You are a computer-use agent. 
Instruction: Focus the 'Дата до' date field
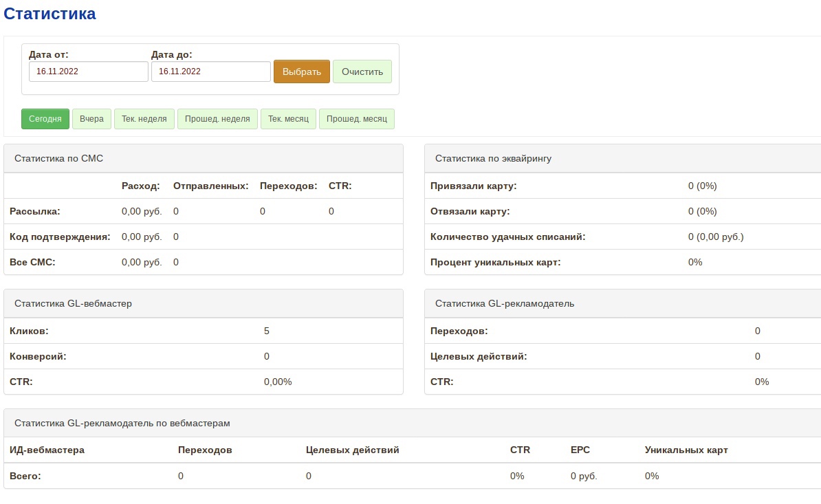click(210, 72)
